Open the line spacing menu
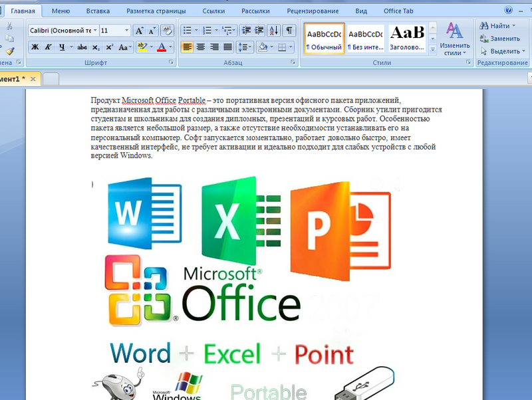Image resolution: width=532 pixels, height=400 pixels. click(x=245, y=47)
